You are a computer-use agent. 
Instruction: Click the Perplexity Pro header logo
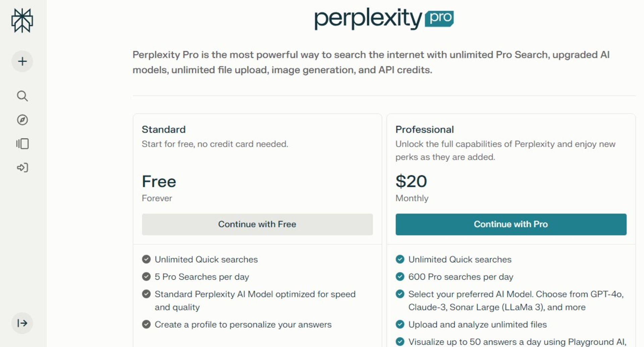[384, 18]
